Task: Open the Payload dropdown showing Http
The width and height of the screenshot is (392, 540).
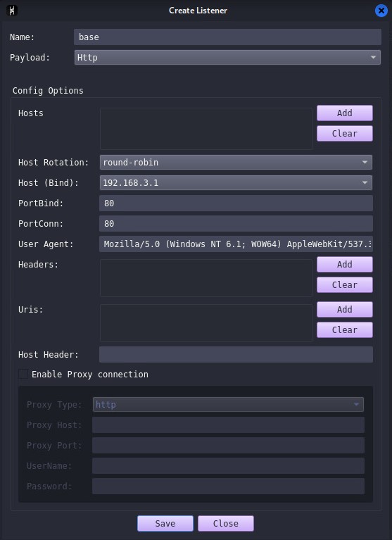Action: [x=227, y=57]
